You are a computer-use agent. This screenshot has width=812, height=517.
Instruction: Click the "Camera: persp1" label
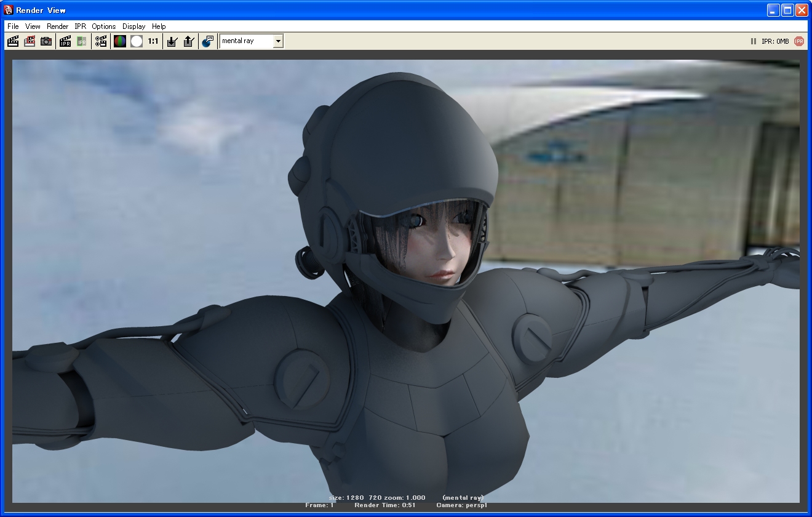[461, 505]
